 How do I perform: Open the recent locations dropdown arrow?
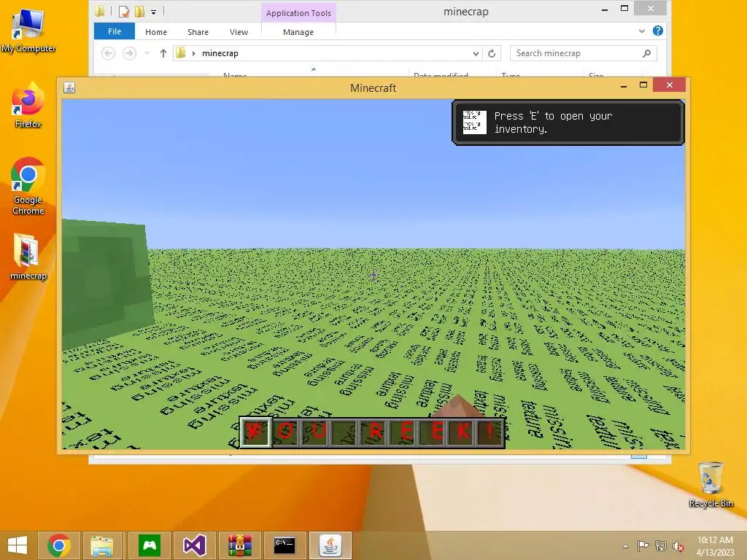click(x=147, y=53)
